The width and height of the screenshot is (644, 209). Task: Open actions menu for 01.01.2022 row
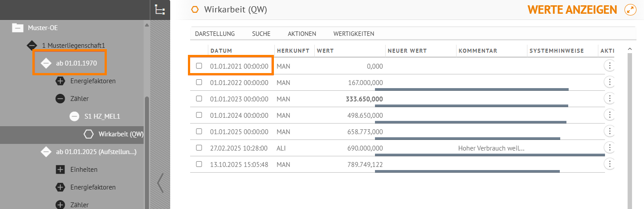[x=610, y=82]
